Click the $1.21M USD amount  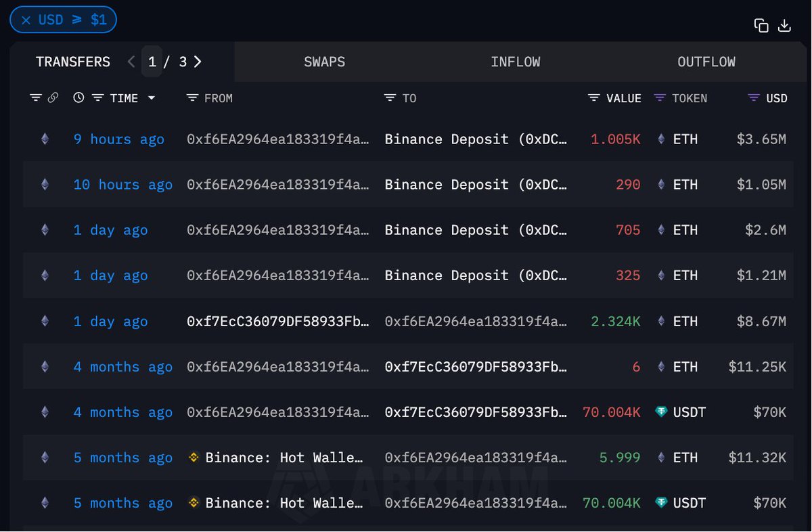pyautogui.click(x=761, y=275)
